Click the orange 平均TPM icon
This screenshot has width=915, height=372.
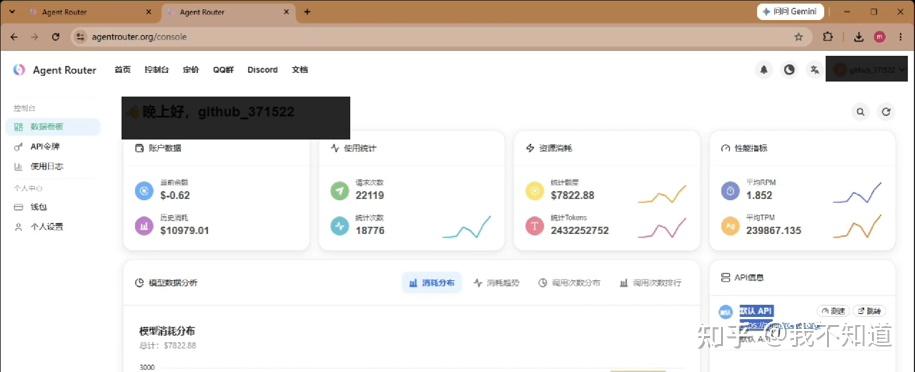pos(730,226)
